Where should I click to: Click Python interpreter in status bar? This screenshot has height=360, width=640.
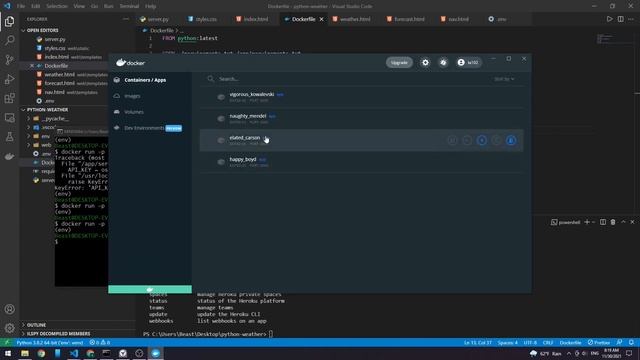click(x=50, y=342)
